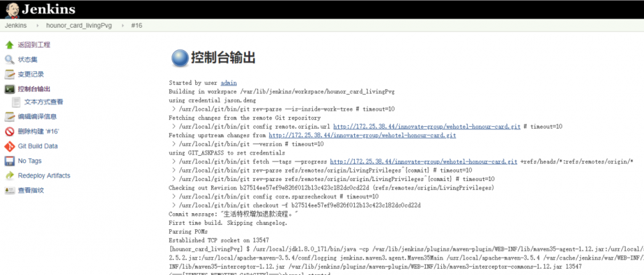Click 'Building in workspace' console line
The height and width of the screenshot is (275, 644).
coord(282,91)
